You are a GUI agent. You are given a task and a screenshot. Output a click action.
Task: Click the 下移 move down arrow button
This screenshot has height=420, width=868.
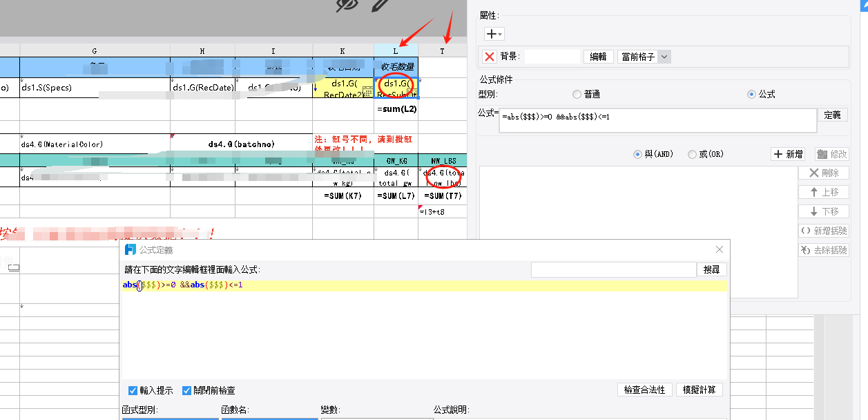click(823, 211)
